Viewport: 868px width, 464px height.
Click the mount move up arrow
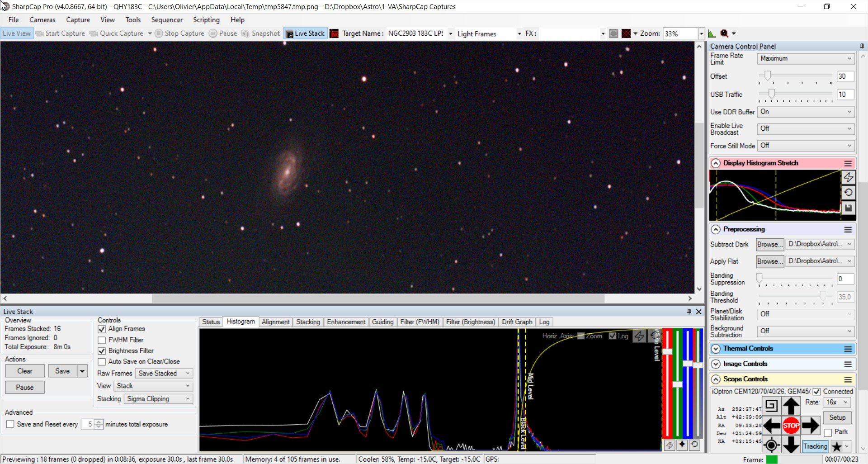791,406
